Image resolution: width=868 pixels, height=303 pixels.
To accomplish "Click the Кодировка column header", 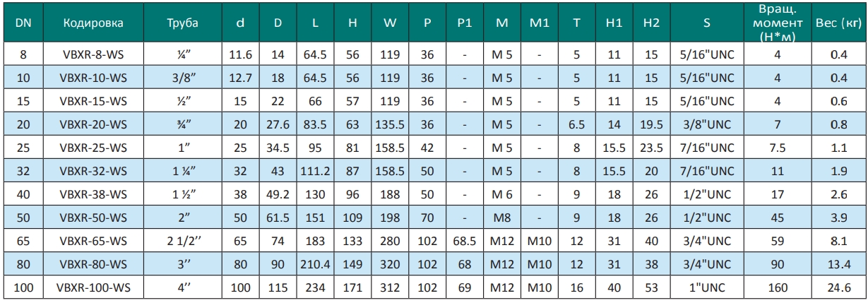I will [93, 22].
